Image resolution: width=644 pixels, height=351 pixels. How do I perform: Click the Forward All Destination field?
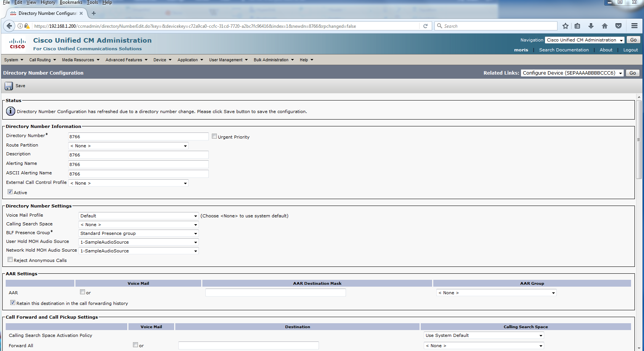coord(248,345)
